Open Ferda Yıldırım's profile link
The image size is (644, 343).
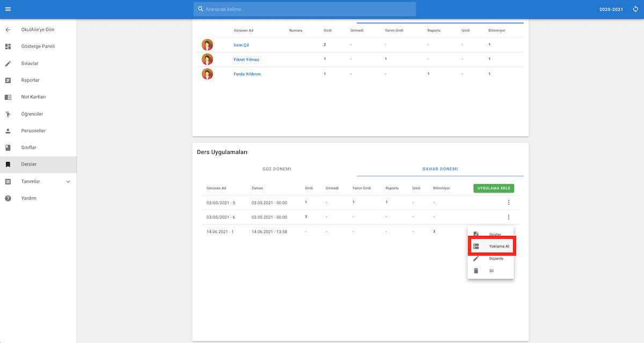[x=247, y=74]
